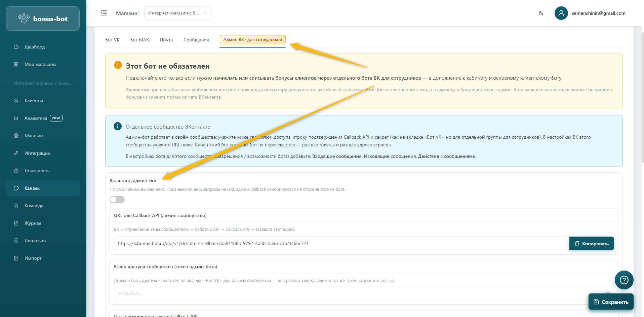This screenshot has height=317, width=644.
Task: Open the Почта tab
Action: 166,40
